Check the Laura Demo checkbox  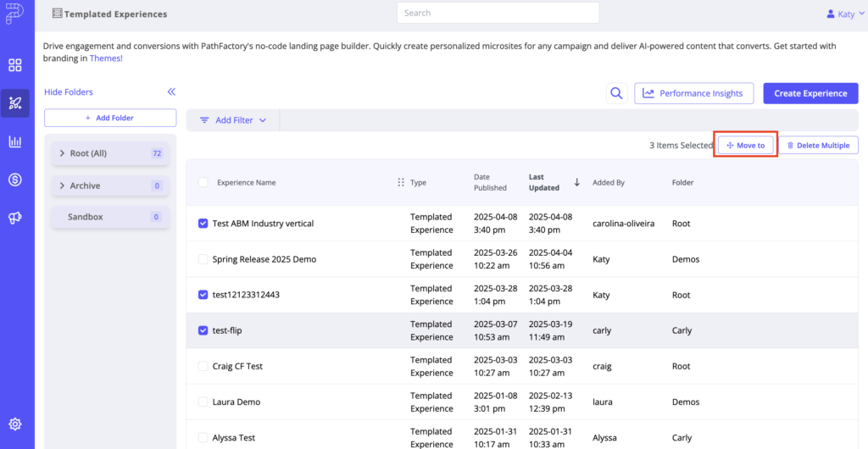coord(203,402)
